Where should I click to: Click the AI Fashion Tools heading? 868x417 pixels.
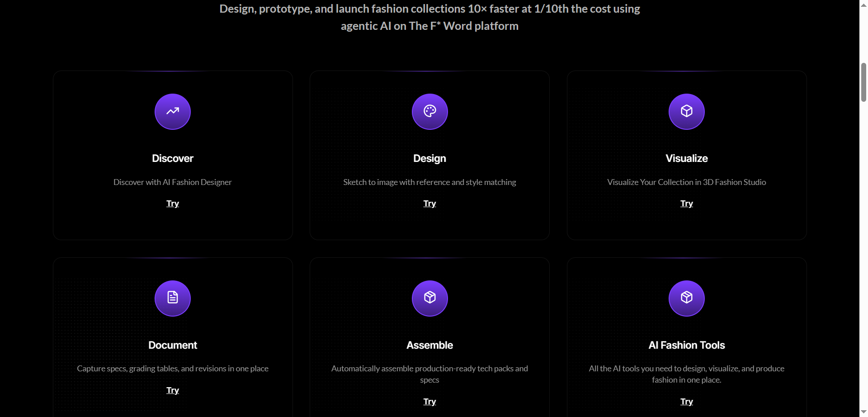click(x=686, y=345)
